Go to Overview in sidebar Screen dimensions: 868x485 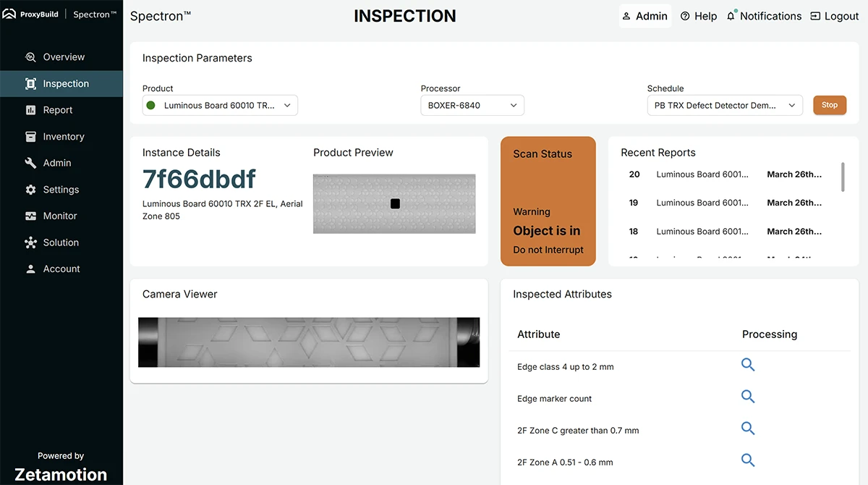point(63,57)
